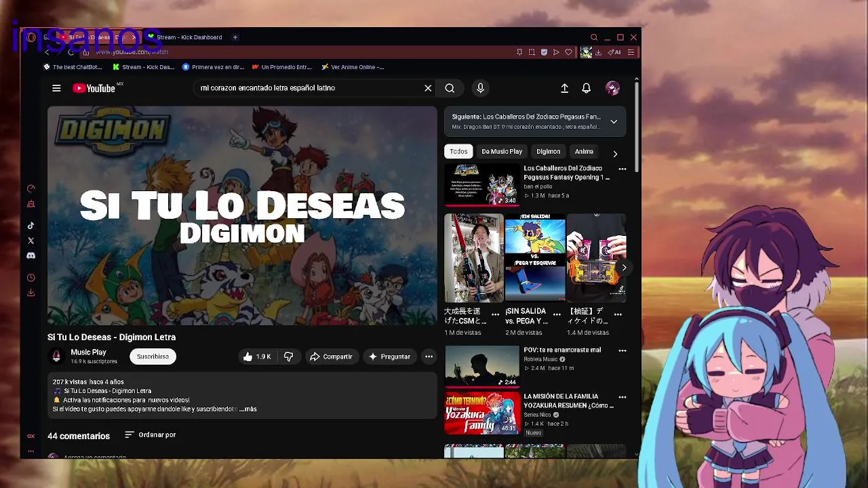Open Discord in Opera GX sidebar
Viewport: 868px width, 488px height.
(x=31, y=256)
